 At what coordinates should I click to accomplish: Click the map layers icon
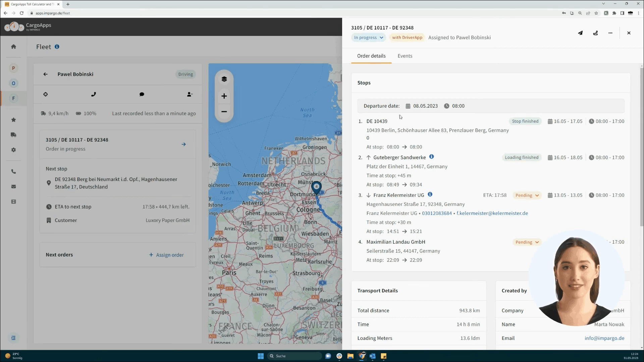point(224,79)
